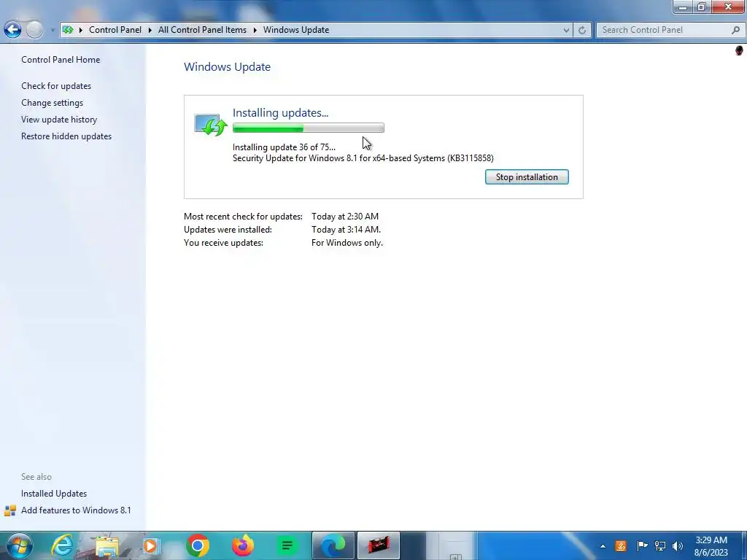Click Check for updates in sidebar
Screen dimensions: 747x560
point(56,86)
